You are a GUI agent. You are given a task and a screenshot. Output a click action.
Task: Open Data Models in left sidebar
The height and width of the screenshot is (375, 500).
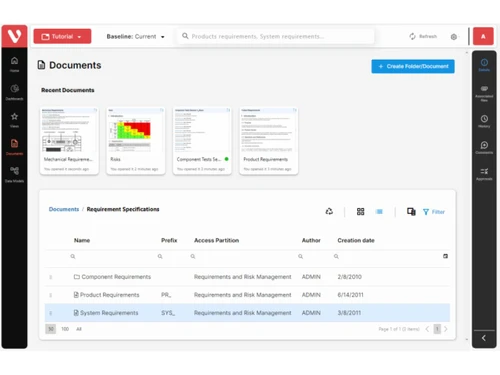pos(14,175)
